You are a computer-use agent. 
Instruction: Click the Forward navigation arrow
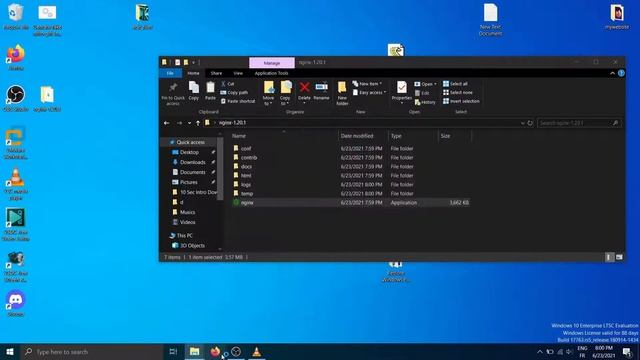(x=179, y=123)
